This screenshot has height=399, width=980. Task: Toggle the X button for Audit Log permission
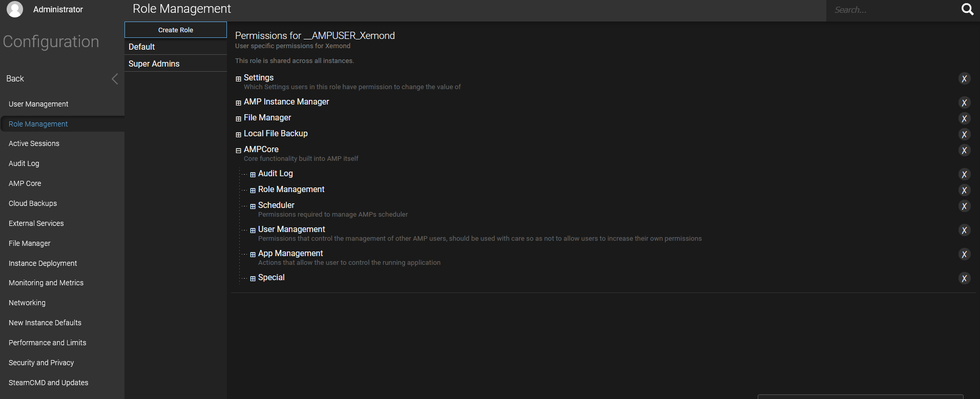coord(964,174)
